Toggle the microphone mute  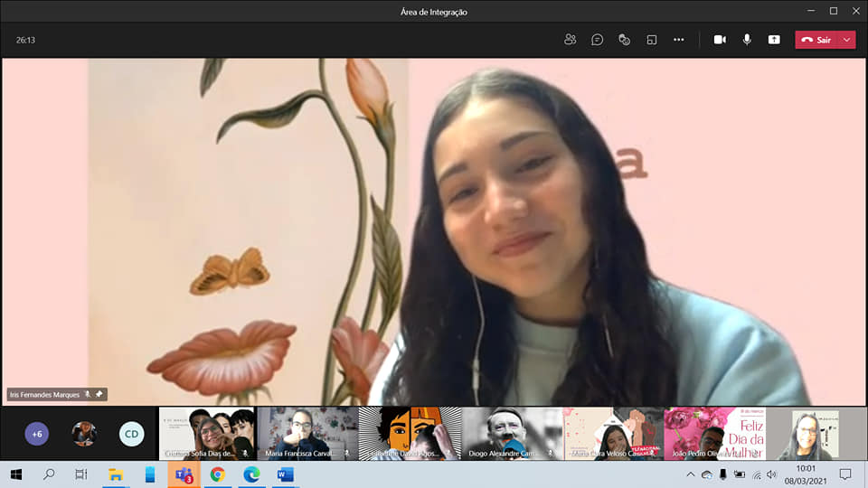(747, 40)
